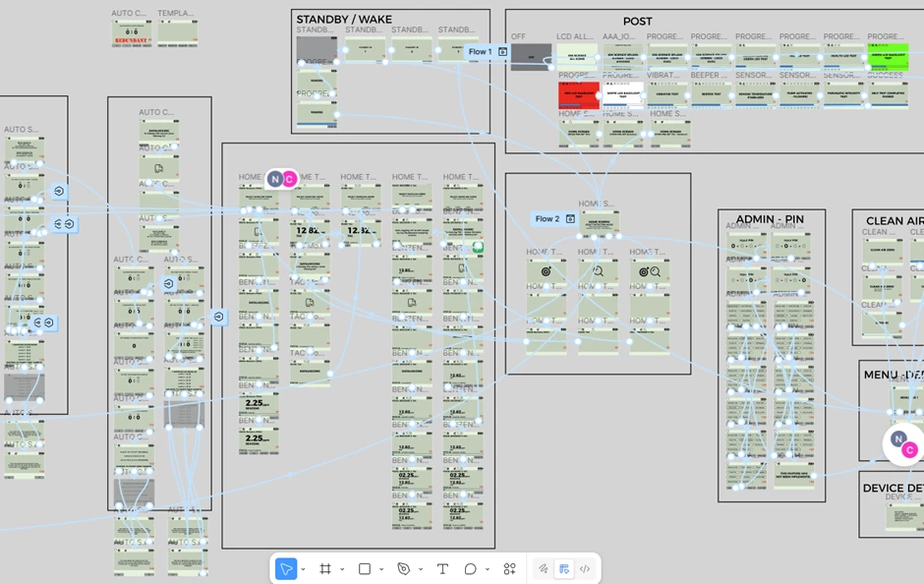Click the N avatar near the MENU section

pos(898,438)
